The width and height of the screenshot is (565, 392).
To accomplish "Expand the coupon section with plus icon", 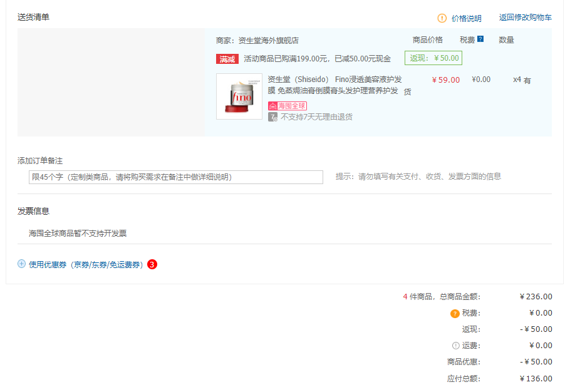I will pos(22,264).
